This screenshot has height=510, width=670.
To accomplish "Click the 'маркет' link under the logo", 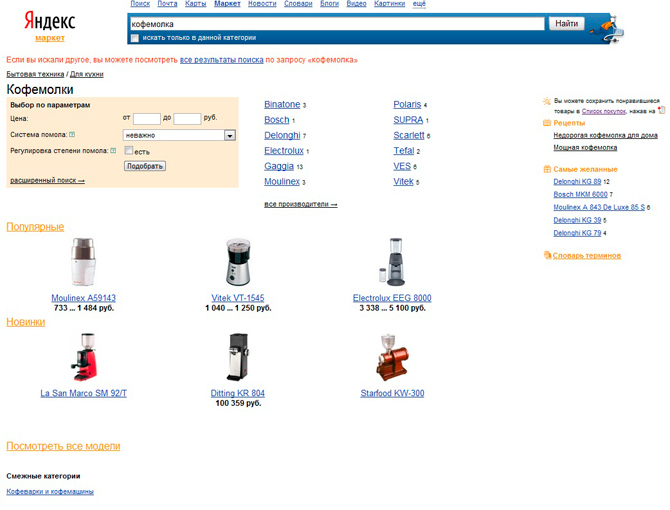I will [50, 38].
